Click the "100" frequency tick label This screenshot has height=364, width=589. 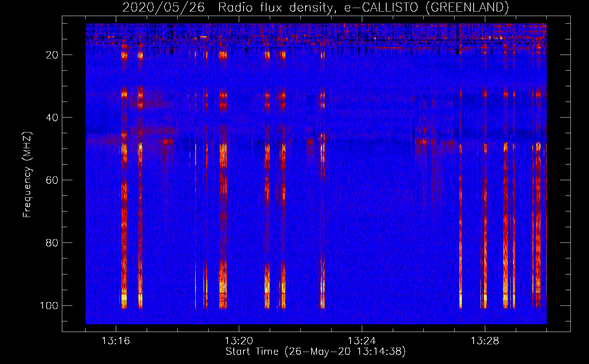coord(49,305)
